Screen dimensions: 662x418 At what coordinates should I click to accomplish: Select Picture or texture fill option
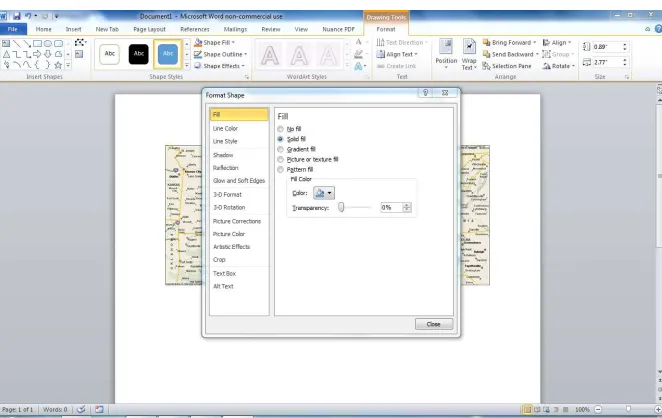(280, 159)
